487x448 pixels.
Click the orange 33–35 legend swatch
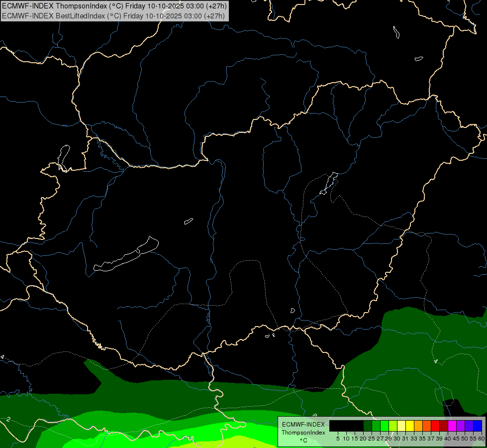(x=418, y=426)
